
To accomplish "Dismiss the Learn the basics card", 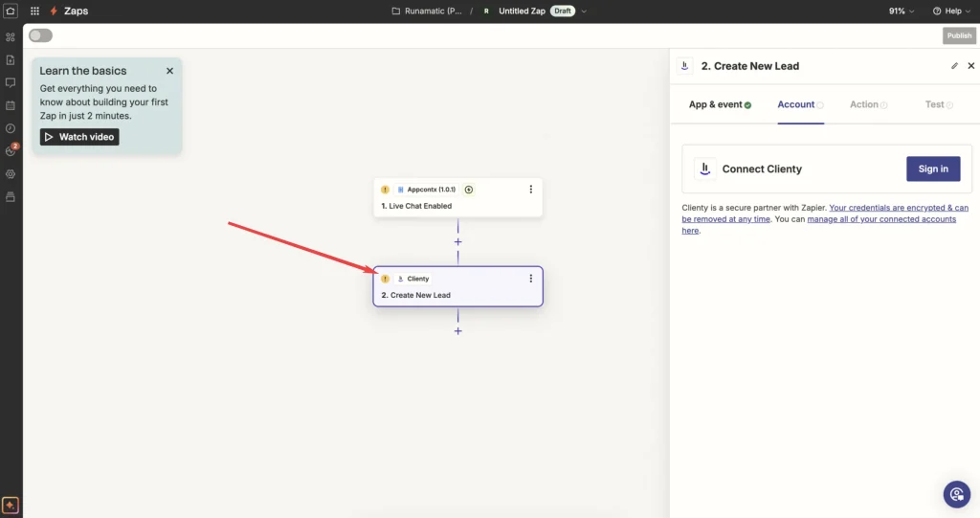I will tap(170, 71).
